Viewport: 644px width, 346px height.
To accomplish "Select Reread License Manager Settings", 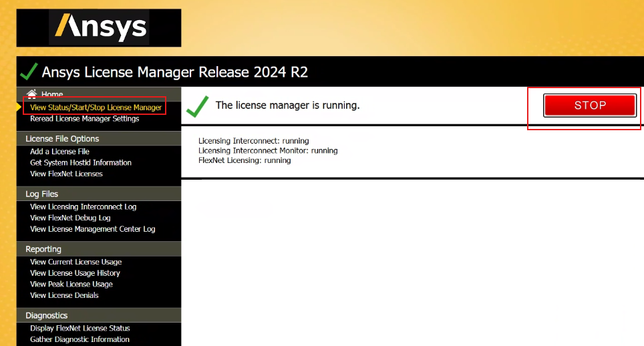I will (84, 118).
